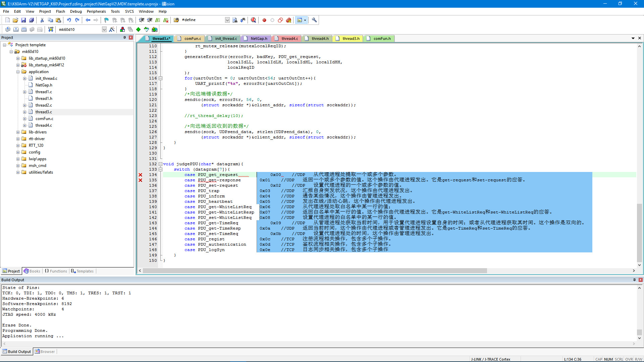Open the editor tab list dropdown arrow

coord(633,38)
